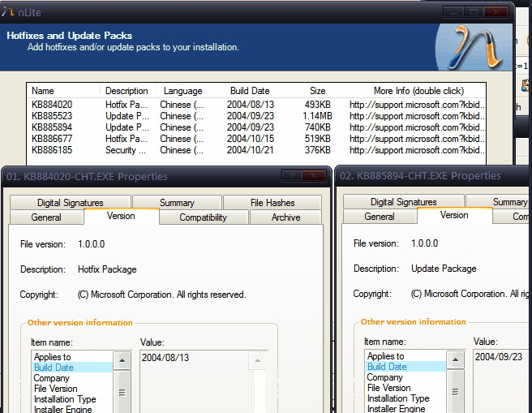Viewport: 532px width, 413px height.
Task: Select 'Build Date' item in KB884020 Properties
Action: click(73, 368)
